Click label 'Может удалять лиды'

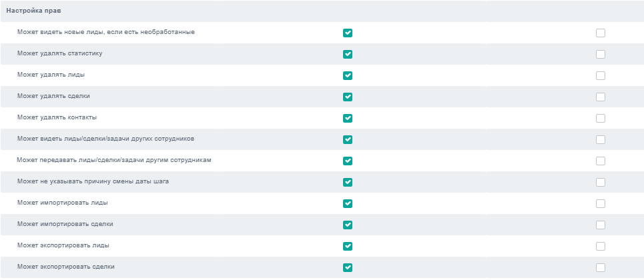[51, 75]
